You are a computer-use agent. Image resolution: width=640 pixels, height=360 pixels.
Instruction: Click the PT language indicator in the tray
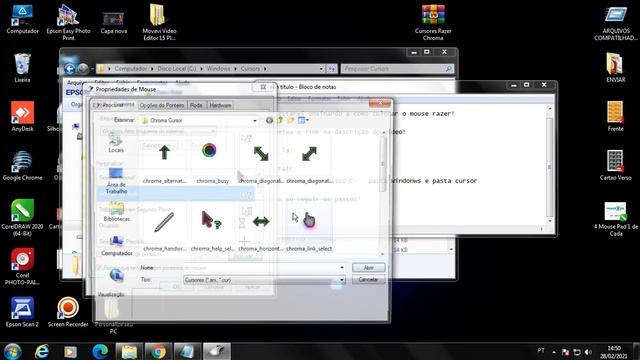pyautogui.click(x=541, y=351)
